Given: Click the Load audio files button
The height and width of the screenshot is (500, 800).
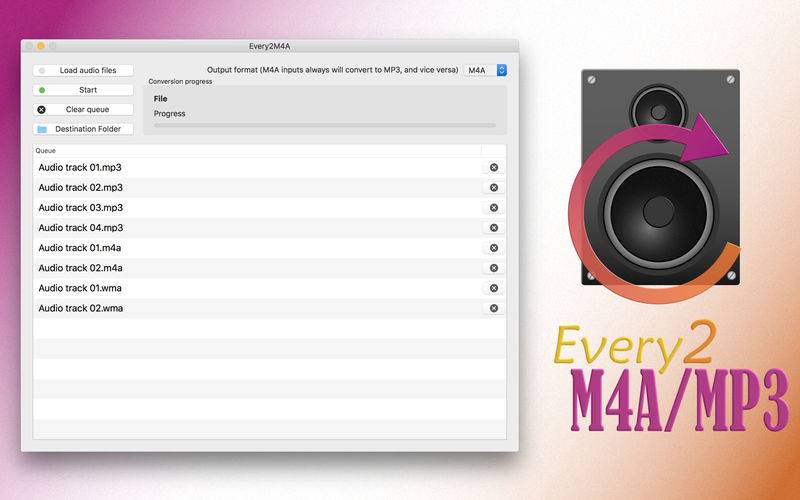Looking at the screenshot, I should pyautogui.click(x=84, y=71).
